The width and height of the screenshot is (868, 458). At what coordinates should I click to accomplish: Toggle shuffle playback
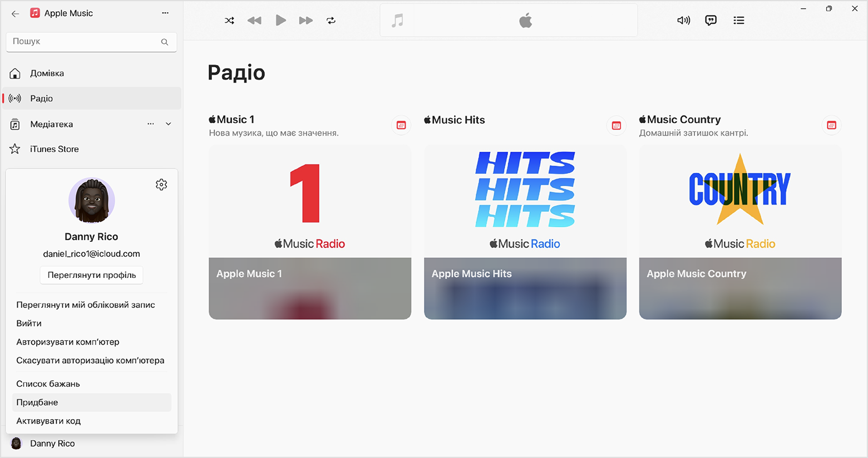[229, 21]
